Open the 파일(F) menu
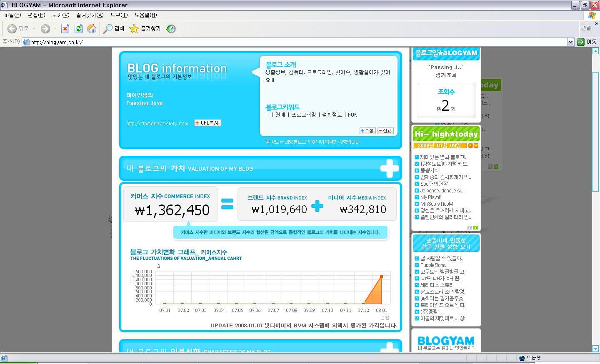 [x=12, y=15]
